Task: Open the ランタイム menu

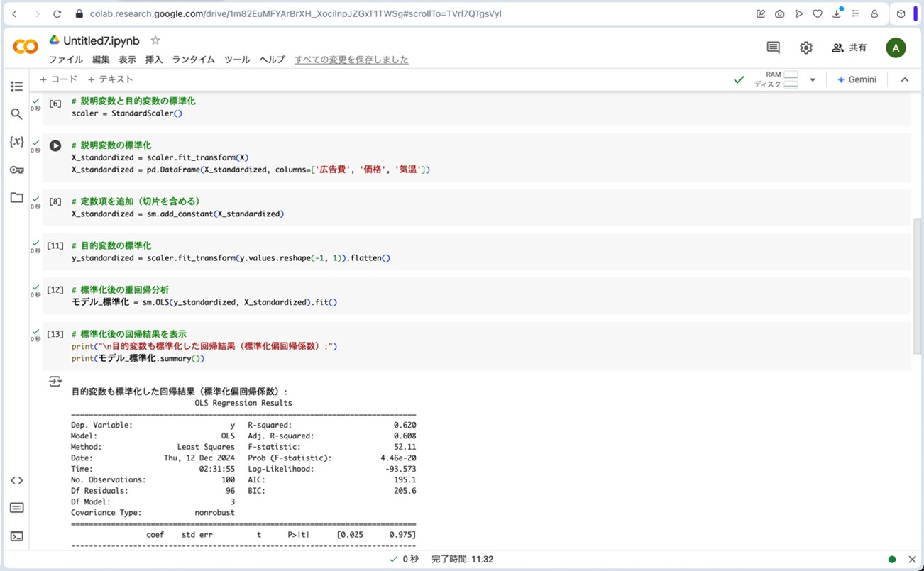Action: tap(193, 60)
